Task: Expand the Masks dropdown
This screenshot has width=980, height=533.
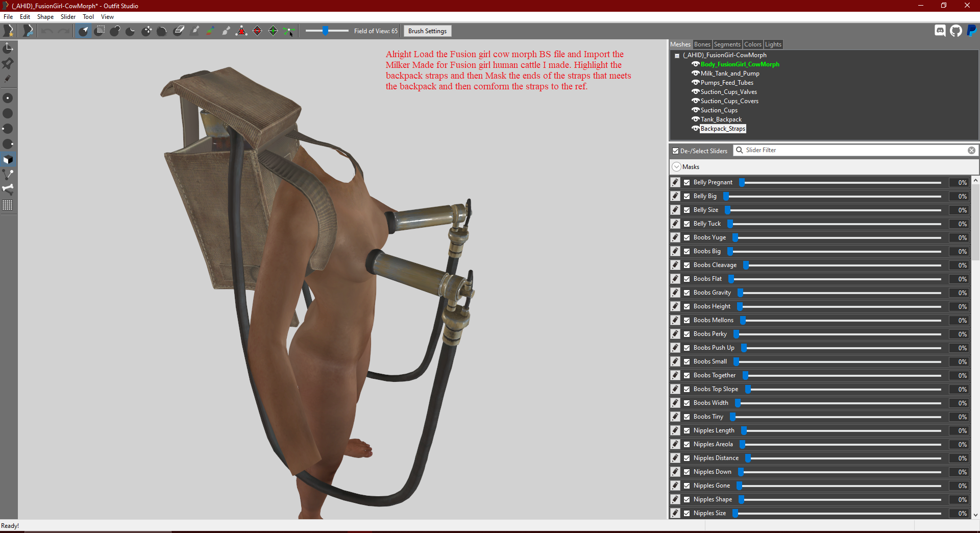Action: pyautogui.click(x=677, y=167)
